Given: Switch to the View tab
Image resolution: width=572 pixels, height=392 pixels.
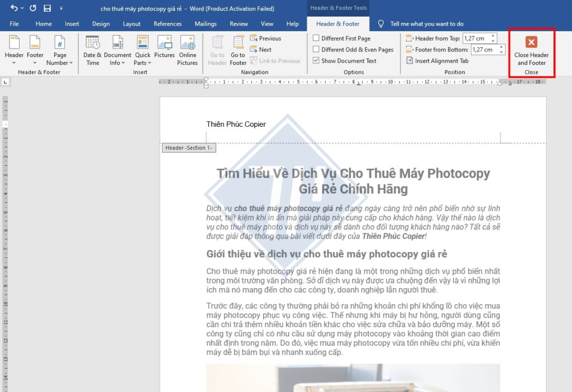Looking at the screenshot, I should coord(266,23).
